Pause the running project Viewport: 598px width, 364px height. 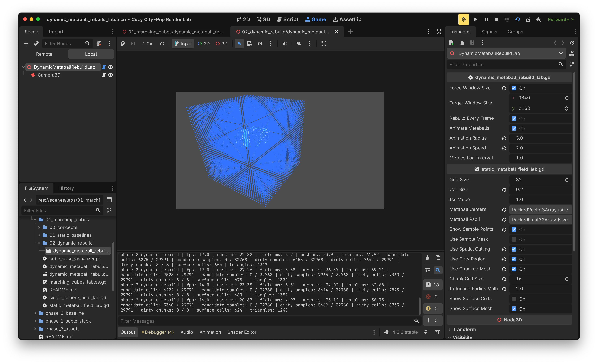(486, 19)
